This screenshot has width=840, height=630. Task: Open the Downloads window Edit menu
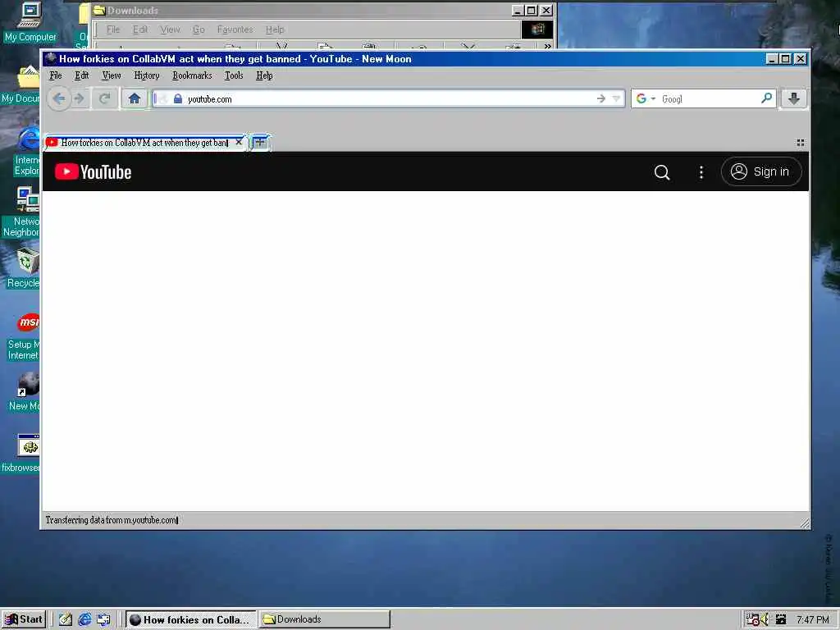click(140, 30)
